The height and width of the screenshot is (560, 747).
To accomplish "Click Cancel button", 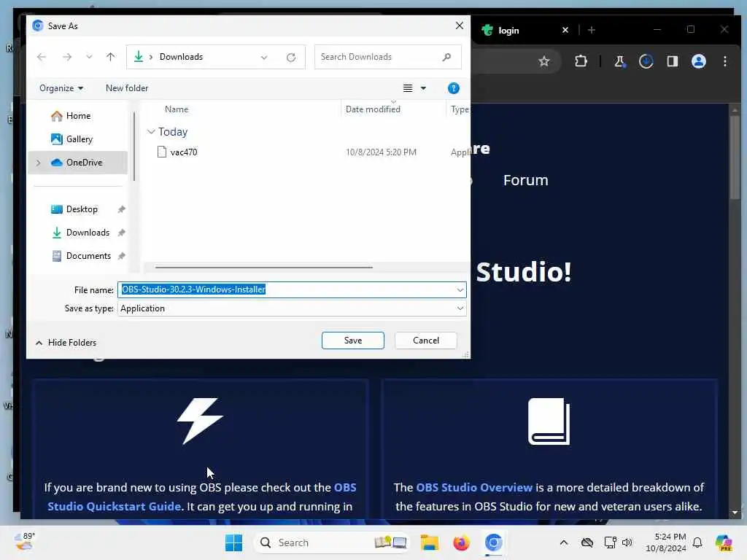I will (x=426, y=341).
